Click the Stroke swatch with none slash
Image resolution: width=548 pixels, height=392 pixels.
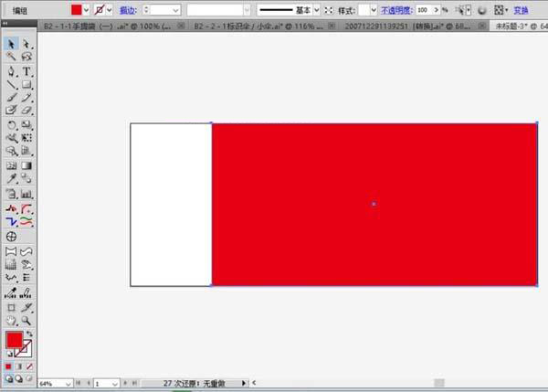click(x=26, y=351)
